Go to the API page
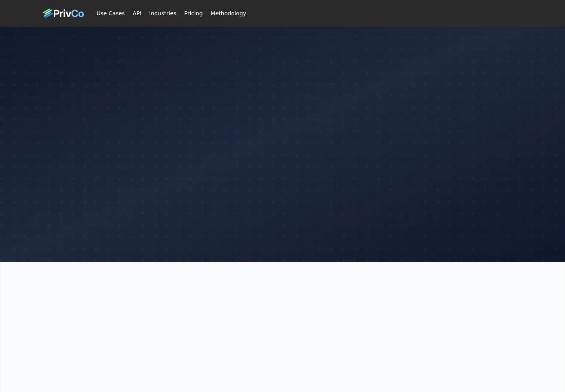This screenshot has width=565, height=392. click(137, 13)
